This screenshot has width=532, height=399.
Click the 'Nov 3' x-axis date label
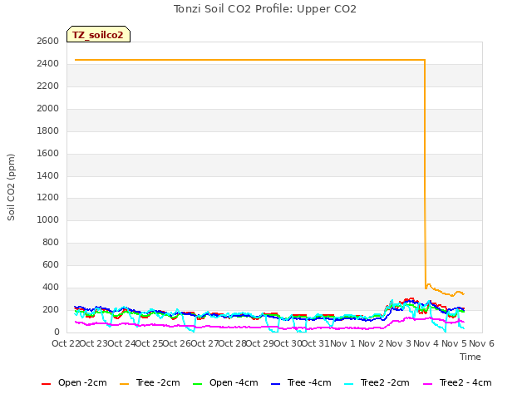pos(398,343)
